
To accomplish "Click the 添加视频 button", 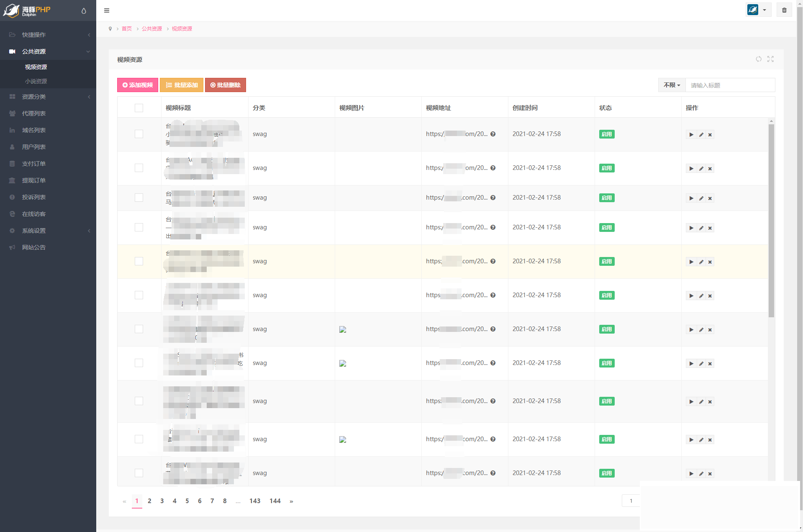I will coord(138,85).
